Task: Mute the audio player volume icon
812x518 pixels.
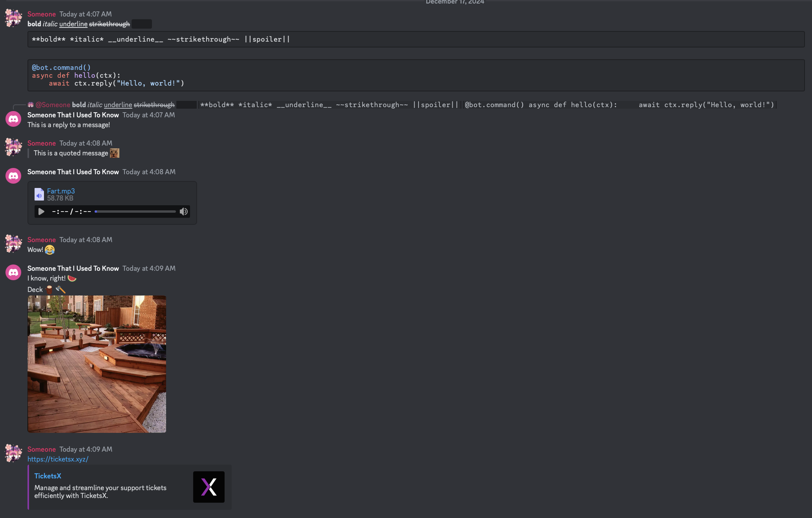Action: (x=183, y=212)
